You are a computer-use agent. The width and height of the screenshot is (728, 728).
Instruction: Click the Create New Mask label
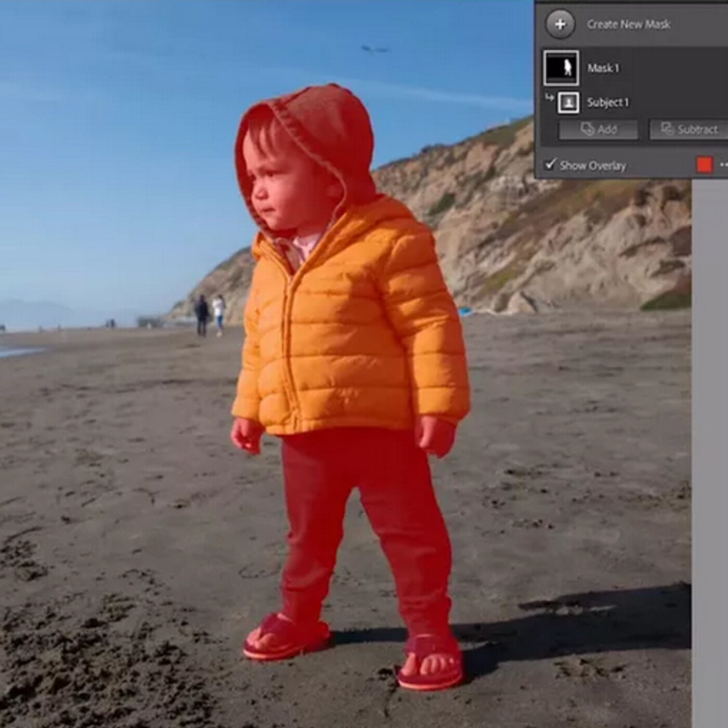click(x=629, y=24)
